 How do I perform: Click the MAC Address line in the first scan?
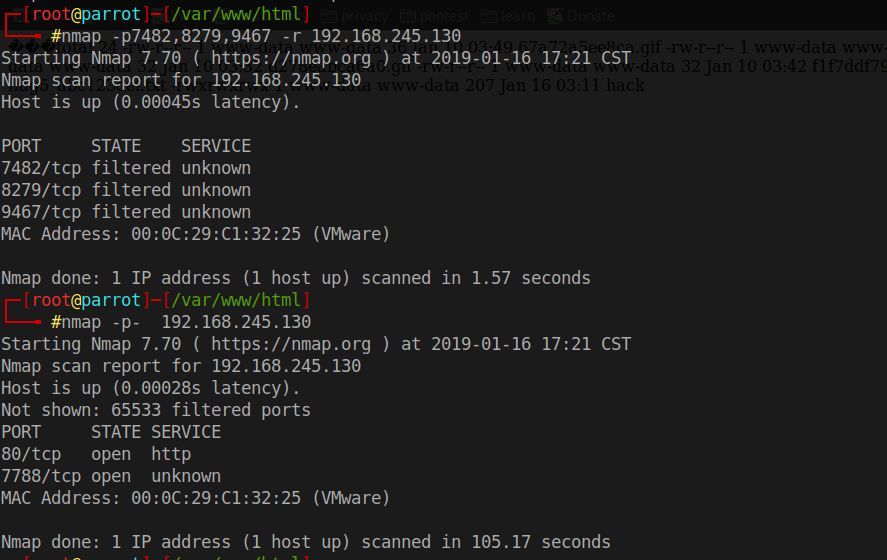pos(196,234)
